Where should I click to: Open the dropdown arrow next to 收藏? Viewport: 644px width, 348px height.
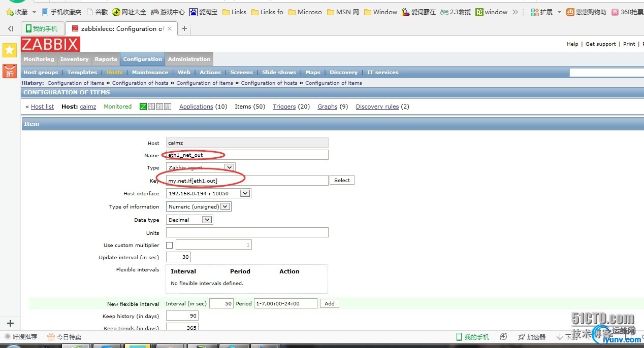click(35, 12)
